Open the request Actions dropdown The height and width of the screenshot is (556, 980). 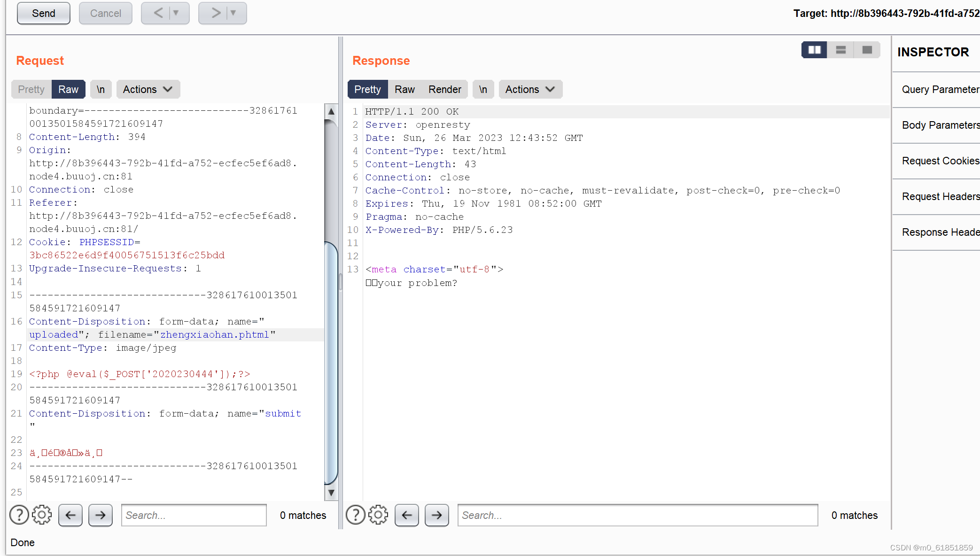148,89
